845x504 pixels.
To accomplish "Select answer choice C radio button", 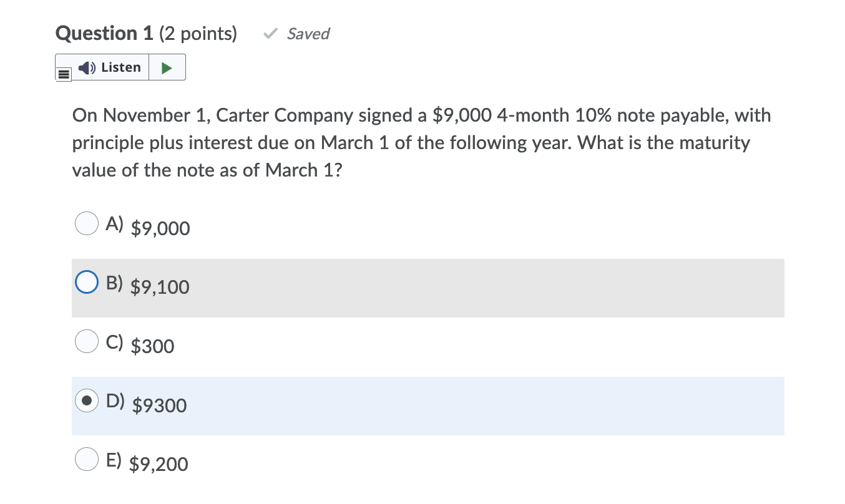I will pyautogui.click(x=86, y=341).
